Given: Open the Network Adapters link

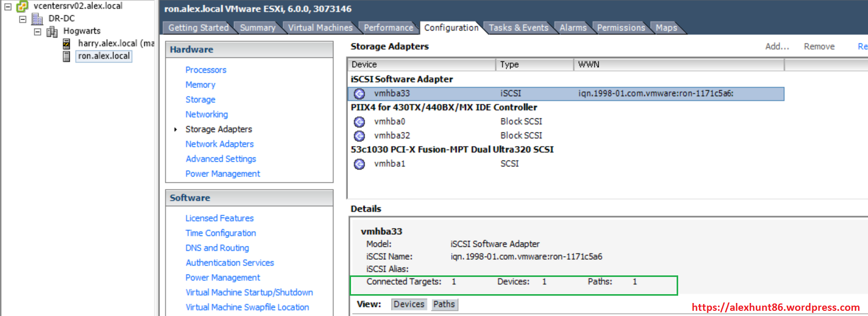Looking at the screenshot, I should [x=219, y=144].
